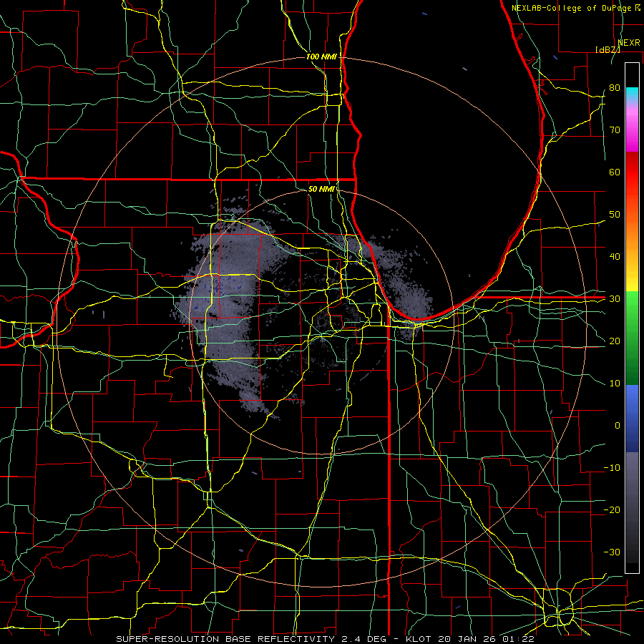The image size is (644, 644).
Task: Click the 01:22 timestamp in the caption
Action: (518, 639)
